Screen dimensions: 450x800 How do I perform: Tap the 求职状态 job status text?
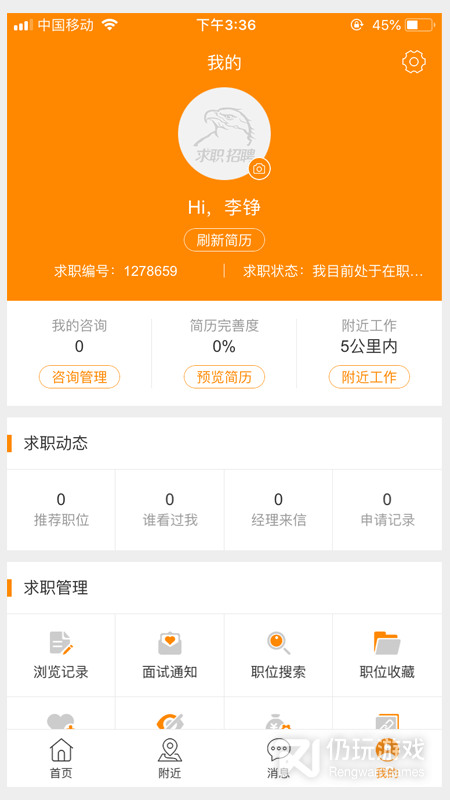point(333,271)
